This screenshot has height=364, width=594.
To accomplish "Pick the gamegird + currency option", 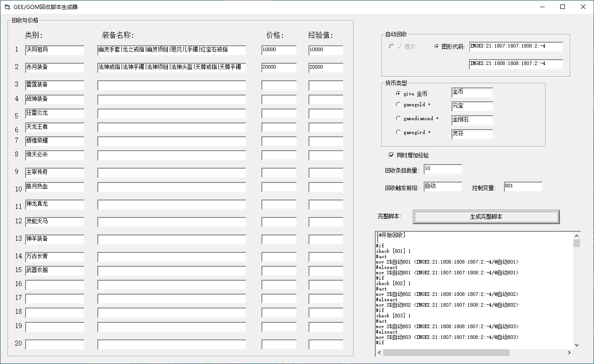I will coord(398,132).
